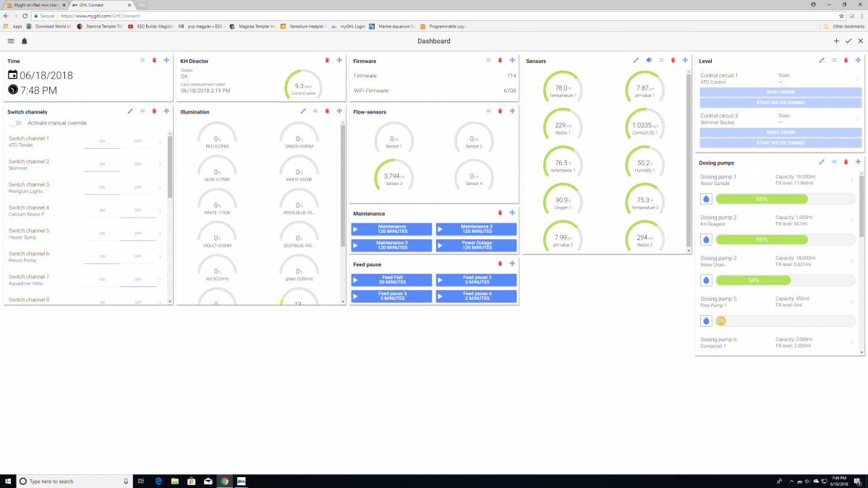
Task: Turn OFF Switch channel 2 Skimmer
Action: pyautogui.click(x=138, y=165)
